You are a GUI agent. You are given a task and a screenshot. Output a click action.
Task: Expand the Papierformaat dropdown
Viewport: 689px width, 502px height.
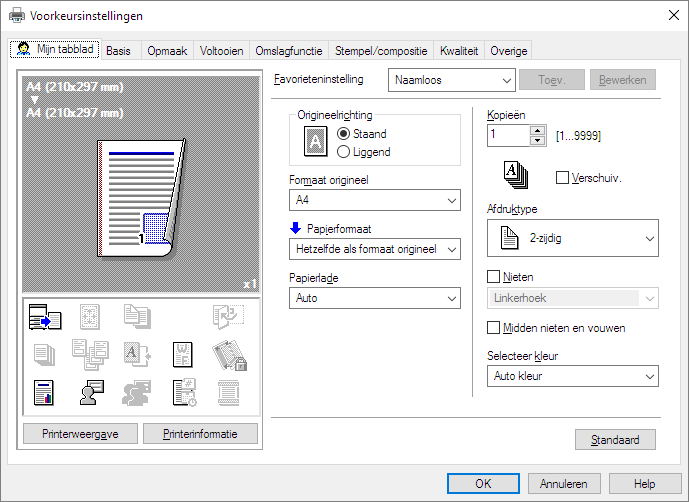(375, 249)
